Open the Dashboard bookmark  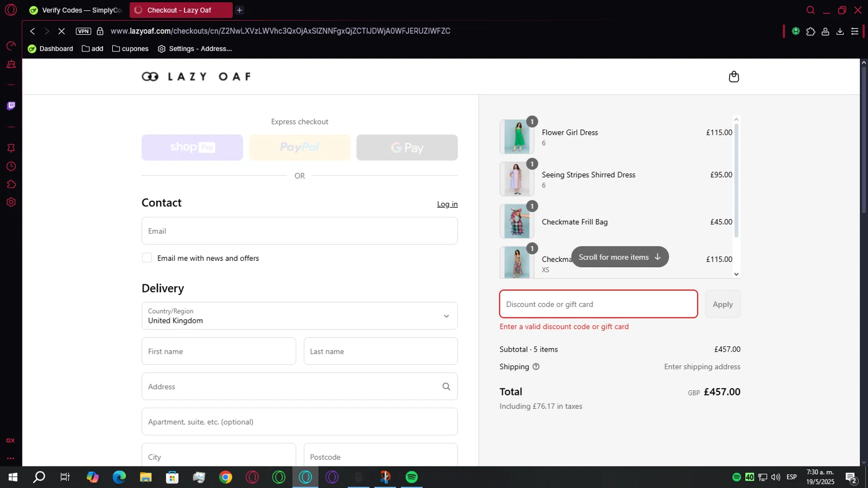tap(50, 49)
